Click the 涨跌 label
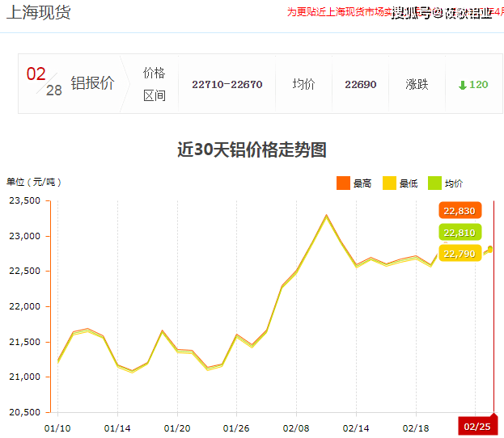This screenshot has height=438, width=504. [x=417, y=85]
